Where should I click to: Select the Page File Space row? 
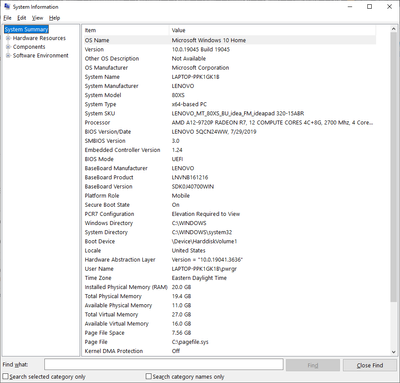pyautogui.click(x=229, y=333)
